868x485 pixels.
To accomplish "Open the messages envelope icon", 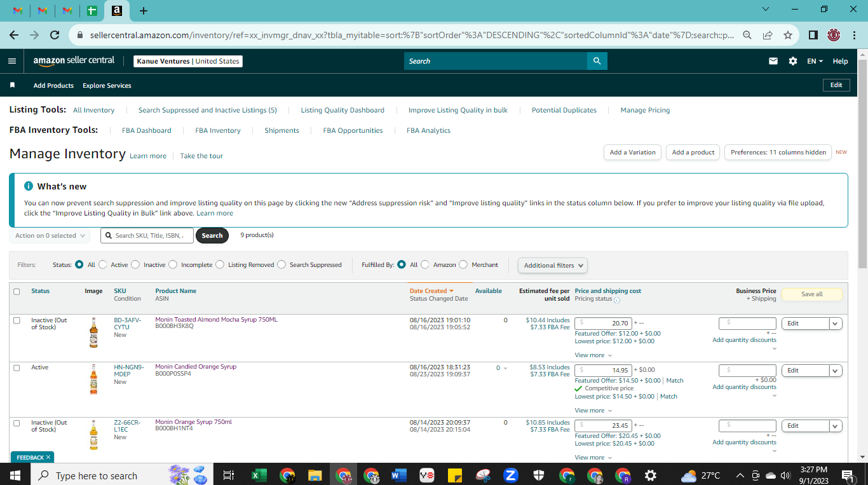I will 773,61.
